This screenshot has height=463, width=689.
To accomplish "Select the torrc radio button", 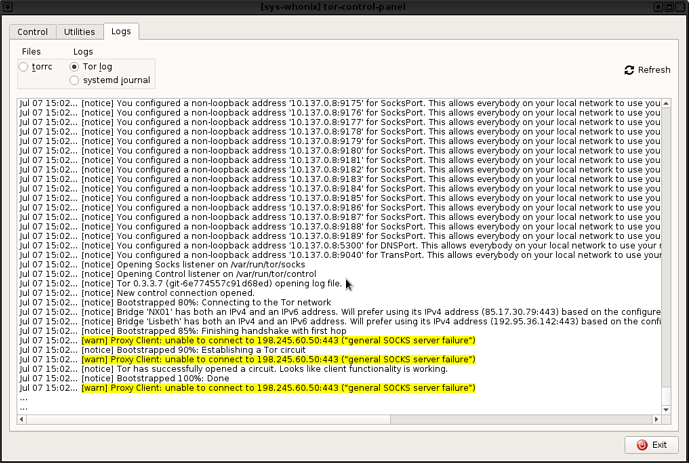I will coord(25,67).
